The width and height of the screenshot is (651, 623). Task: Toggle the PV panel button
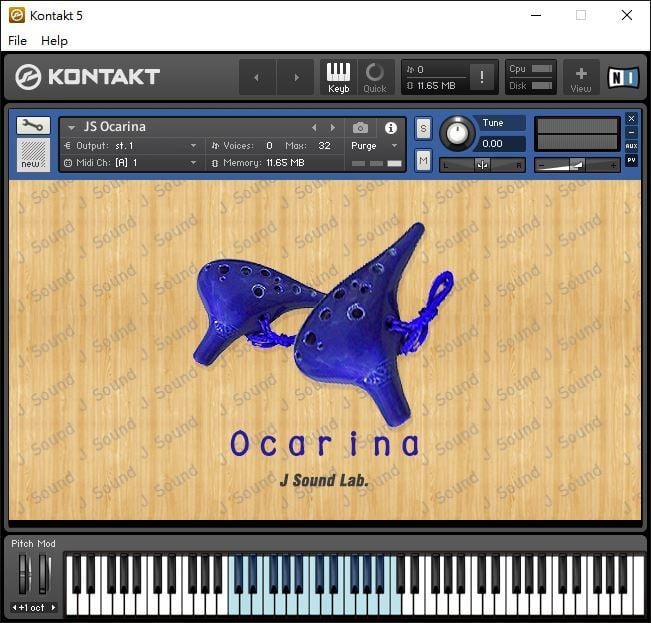point(631,160)
